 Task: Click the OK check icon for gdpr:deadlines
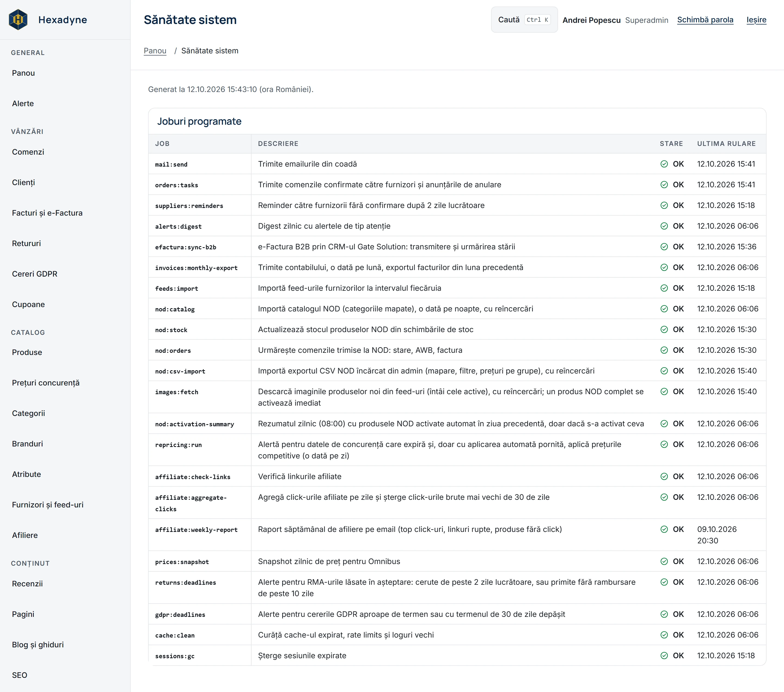coord(664,614)
